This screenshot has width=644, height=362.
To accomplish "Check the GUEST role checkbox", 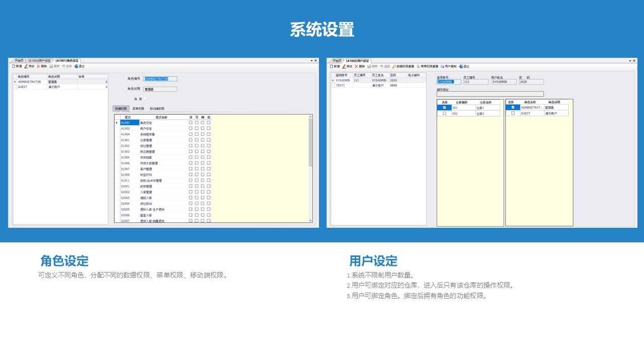I will pos(513,113).
